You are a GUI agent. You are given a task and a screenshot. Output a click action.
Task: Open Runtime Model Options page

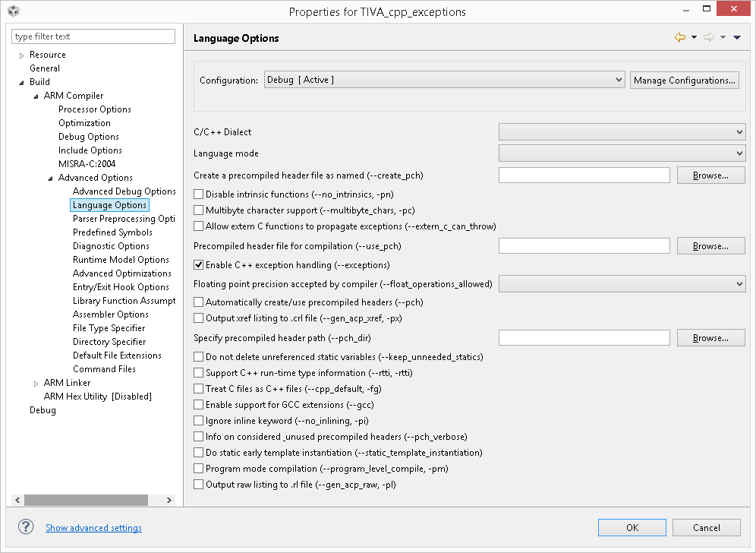pyautogui.click(x=121, y=260)
